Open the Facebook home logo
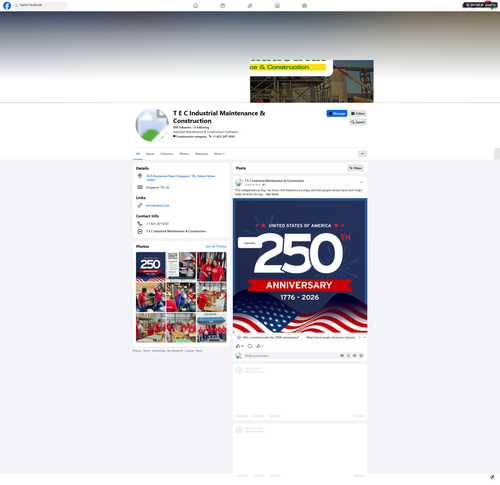This screenshot has height=485, width=500. coord(7,5)
